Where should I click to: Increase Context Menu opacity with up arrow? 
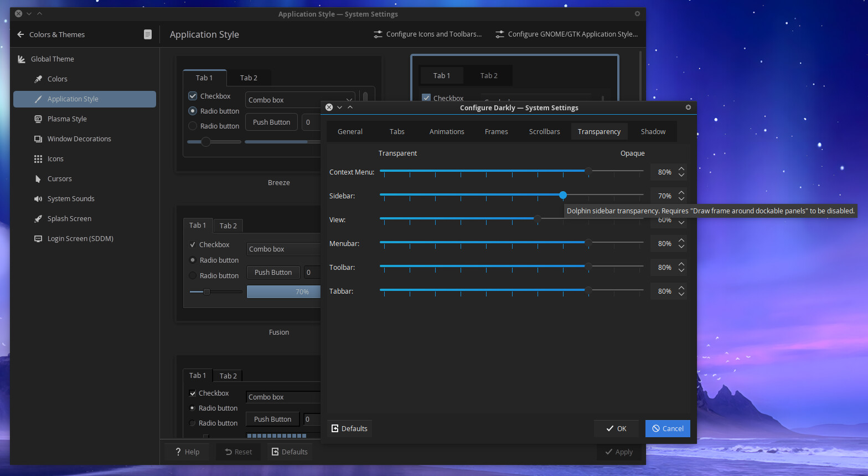click(681, 168)
